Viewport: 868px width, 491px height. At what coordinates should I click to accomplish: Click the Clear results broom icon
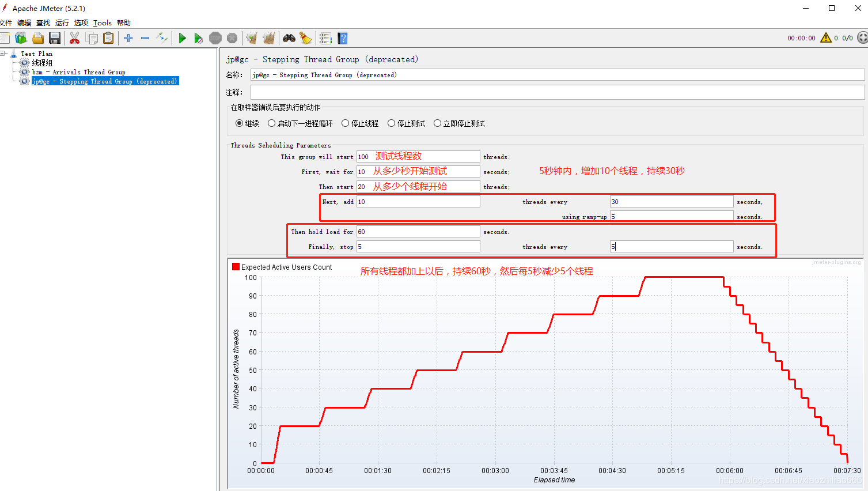click(x=252, y=38)
